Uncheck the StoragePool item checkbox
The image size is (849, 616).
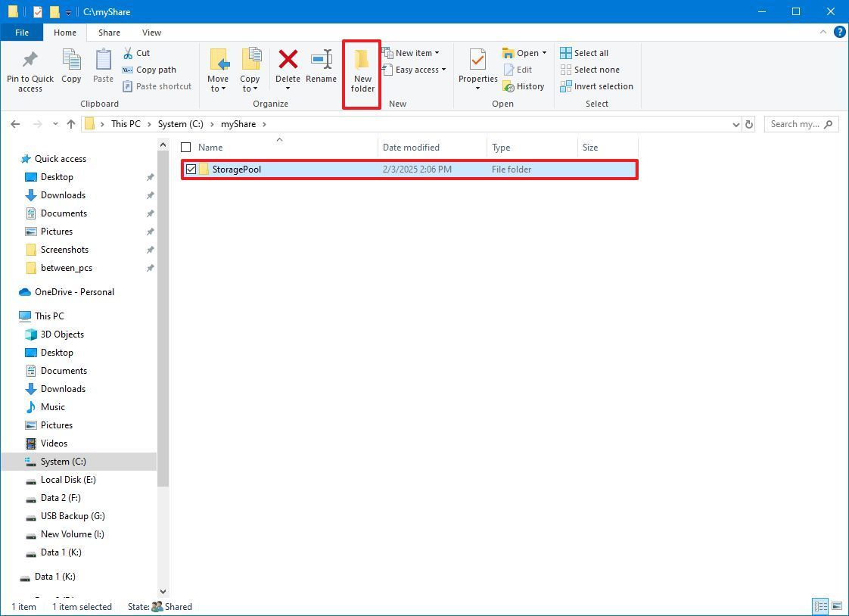tap(191, 169)
